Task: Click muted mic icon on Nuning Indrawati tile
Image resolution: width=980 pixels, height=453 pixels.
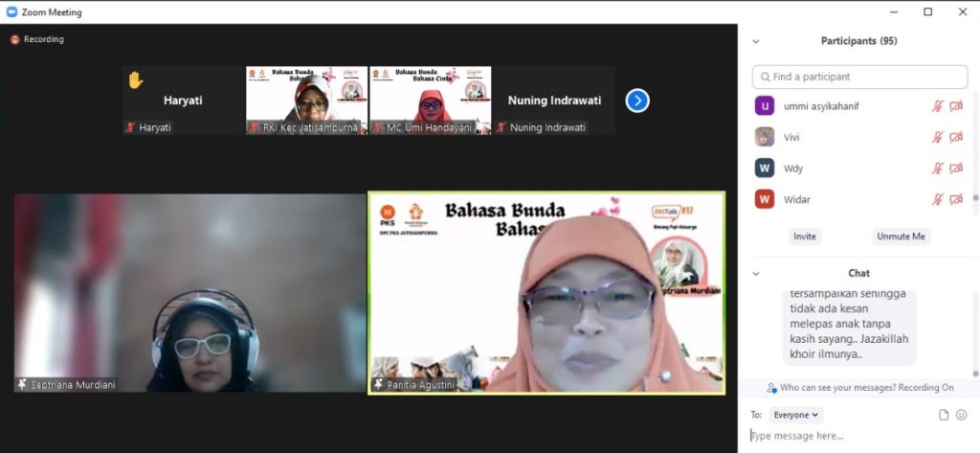Action: (x=501, y=127)
